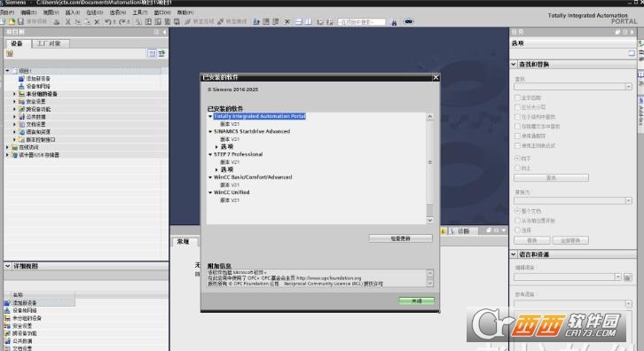Click the project tree view toggle icon
This screenshot has width=644, height=351.
[x=152, y=53]
